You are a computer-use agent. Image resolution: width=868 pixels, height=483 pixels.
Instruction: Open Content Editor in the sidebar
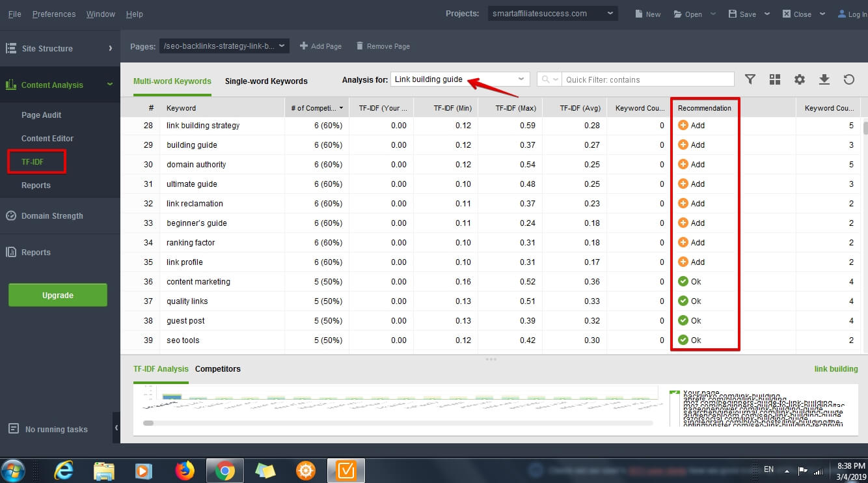tap(47, 139)
